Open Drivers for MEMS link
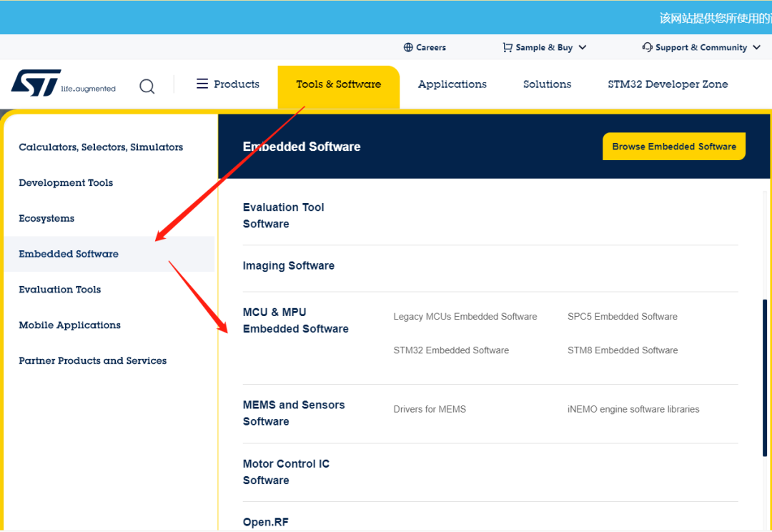The image size is (772, 532). pos(430,409)
